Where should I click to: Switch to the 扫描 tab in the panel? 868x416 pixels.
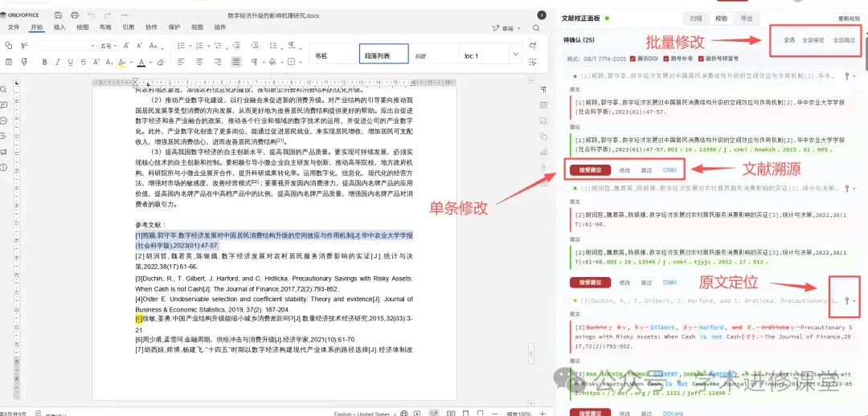pyautogui.click(x=696, y=18)
